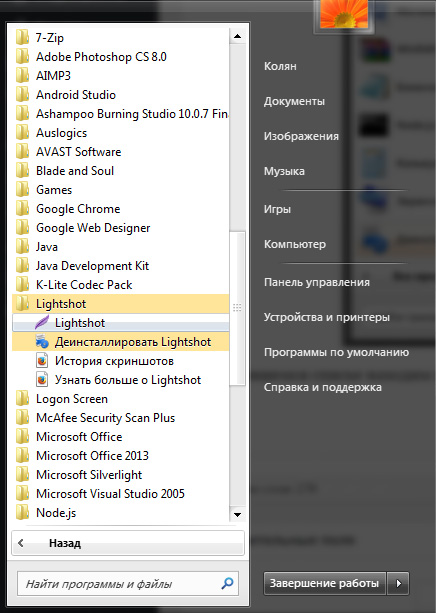
Task: Open Игры from right pane
Action: point(277,209)
